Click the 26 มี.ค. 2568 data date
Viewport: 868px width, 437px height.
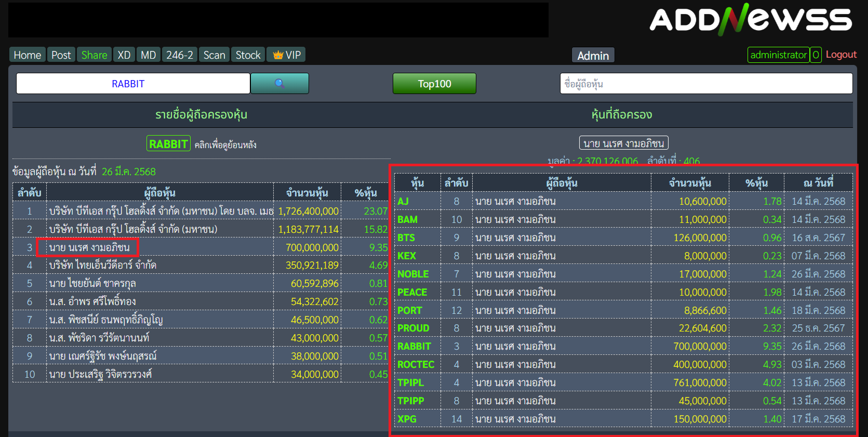[129, 172]
